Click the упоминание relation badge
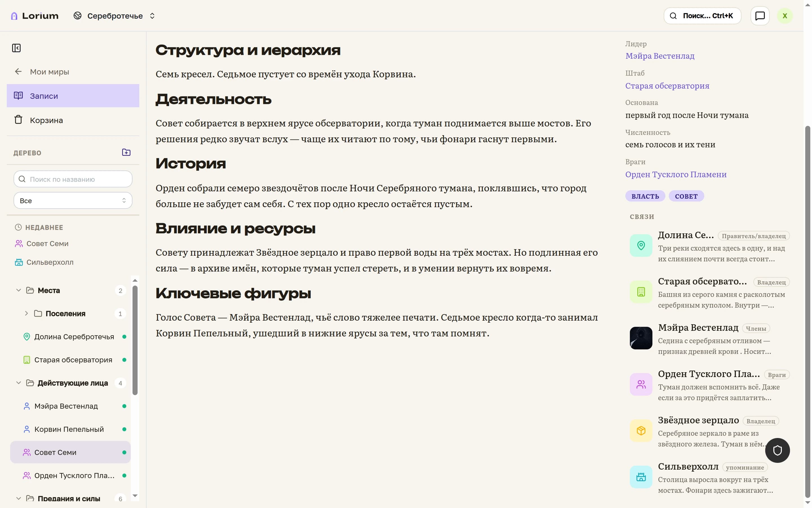812x508 pixels. click(x=745, y=467)
